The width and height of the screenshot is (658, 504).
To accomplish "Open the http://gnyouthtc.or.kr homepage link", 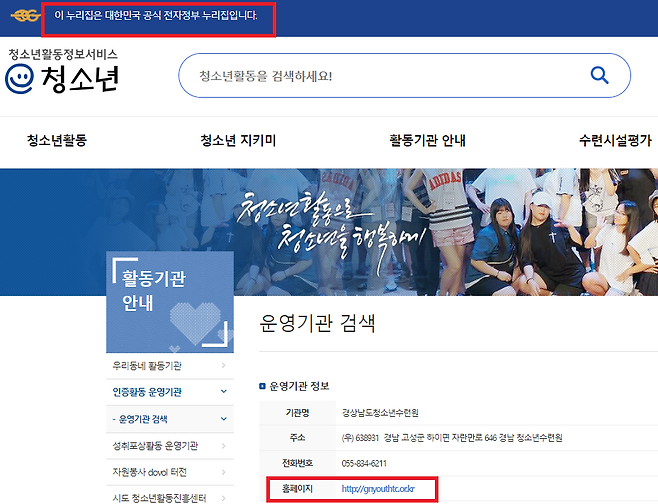I will pos(378,489).
